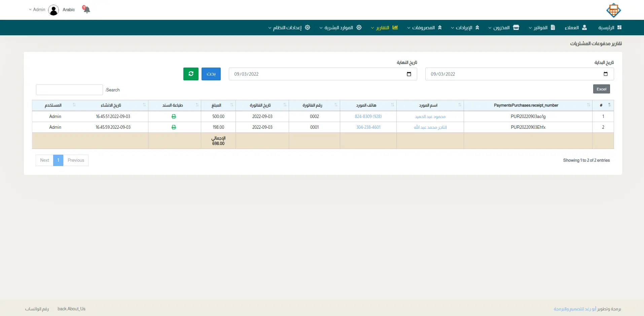This screenshot has height=316, width=644.
Task: Open the الرئيسية home menu item
Action: [x=609, y=28]
